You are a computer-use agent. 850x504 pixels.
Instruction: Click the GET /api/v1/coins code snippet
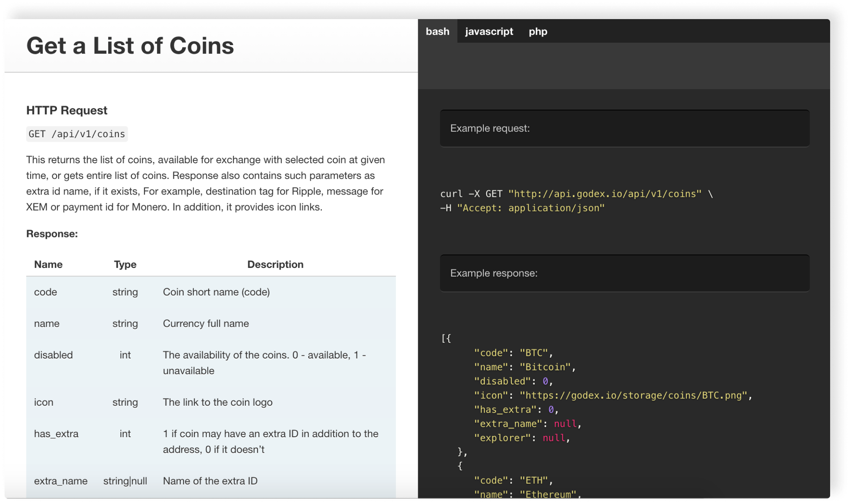(x=77, y=134)
